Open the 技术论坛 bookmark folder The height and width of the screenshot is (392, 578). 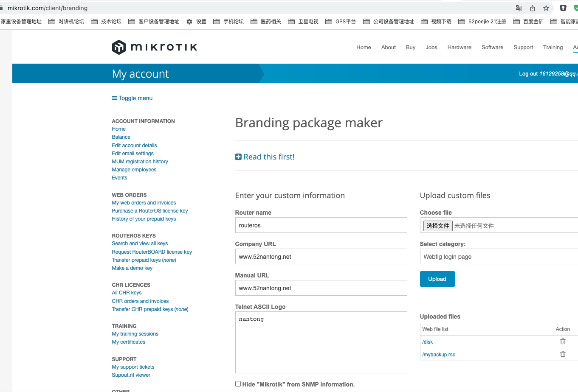click(106, 22)
